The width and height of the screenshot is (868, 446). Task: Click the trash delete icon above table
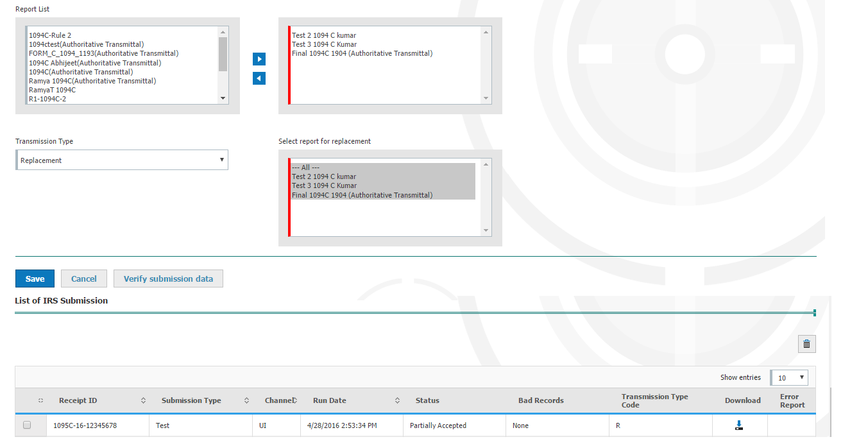pos(806,344)
